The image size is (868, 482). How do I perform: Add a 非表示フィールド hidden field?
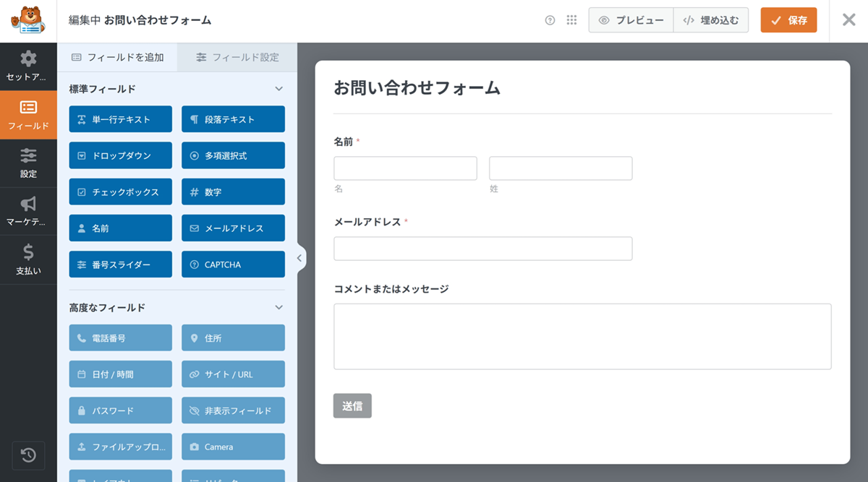233,410
